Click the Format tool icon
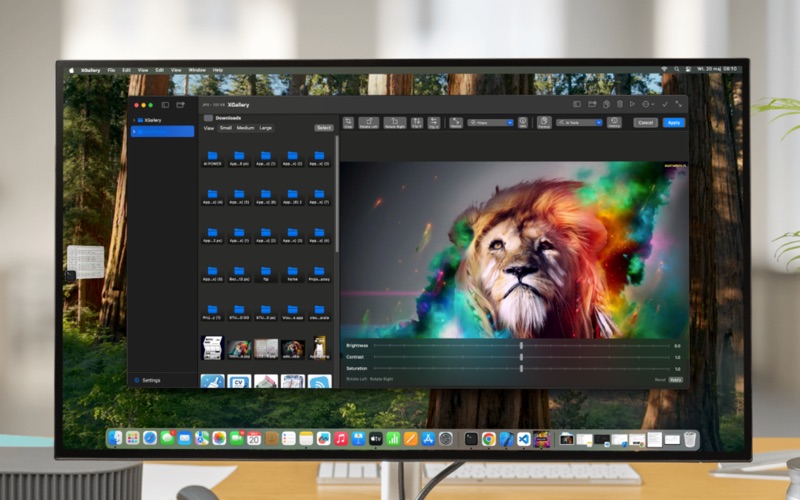Image resolution: width=800 pixels, height=500 pixels. click(x=544, y=122)
